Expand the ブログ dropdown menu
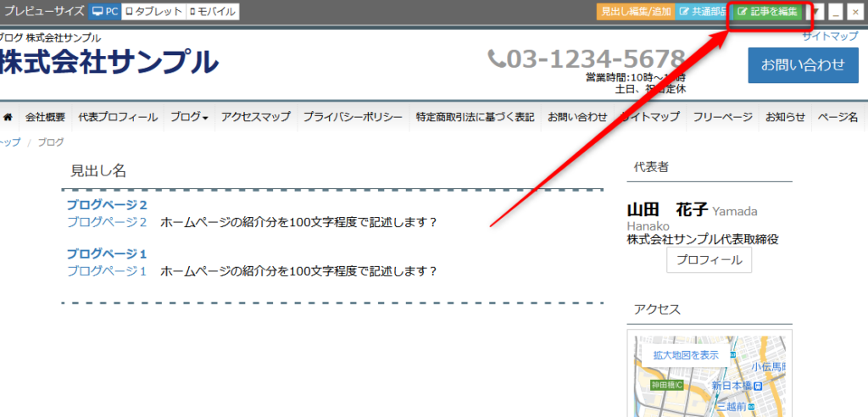The height and width of the screenshot is (417, 868). 189,117
